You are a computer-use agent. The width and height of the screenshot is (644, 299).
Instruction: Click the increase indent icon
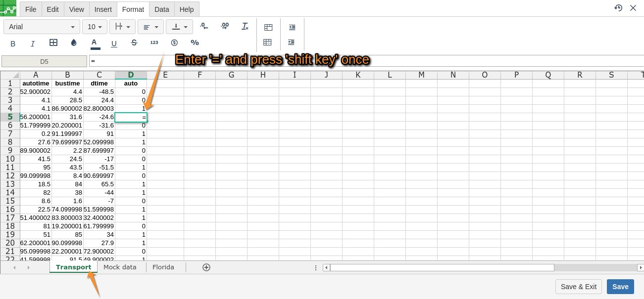(292, 27)
